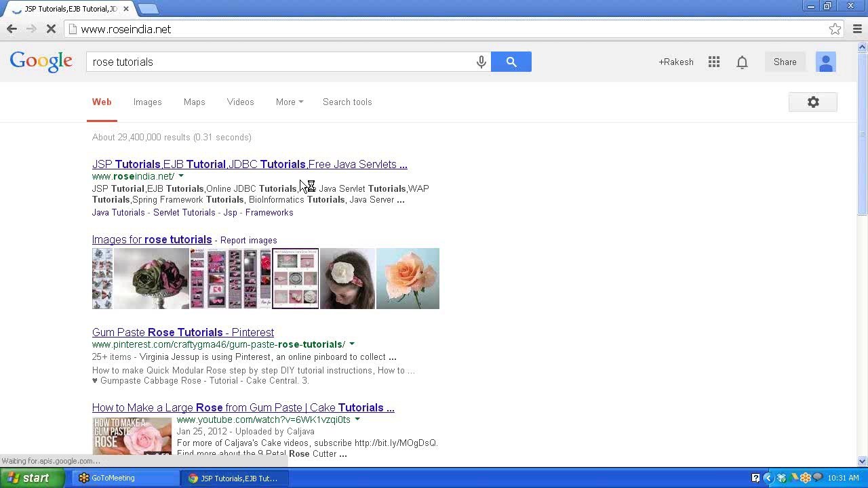
Task: Open Search tools
Action: click(347, 102)
